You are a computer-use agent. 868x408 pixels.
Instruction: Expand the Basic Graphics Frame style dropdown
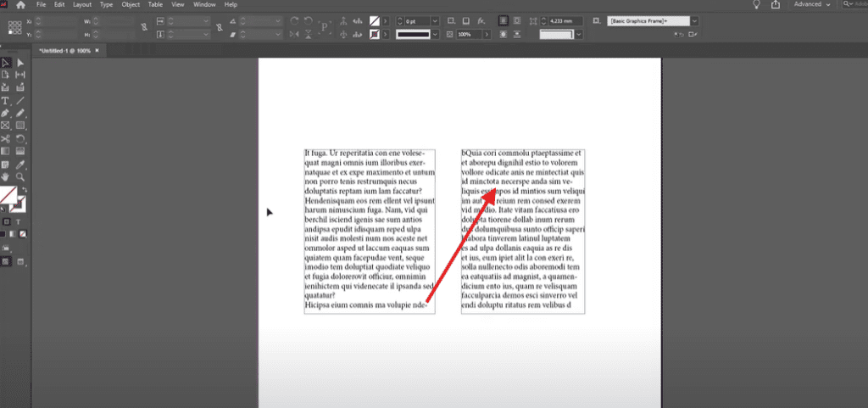(694, 20)
